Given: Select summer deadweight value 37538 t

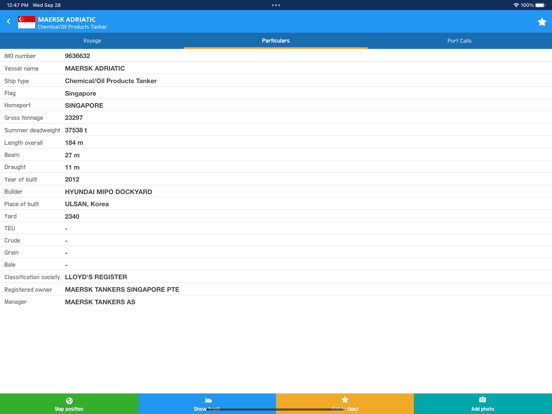Looking at the screenshot, I should pos(76,130).
